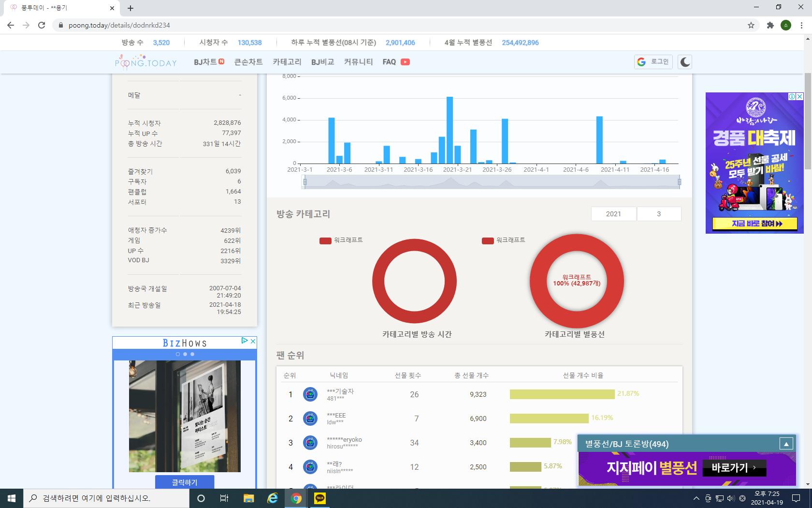The height and width of the screenshot is (508, 812).
Task: Select nickname ***EEE
Action: tap(336, 416)
